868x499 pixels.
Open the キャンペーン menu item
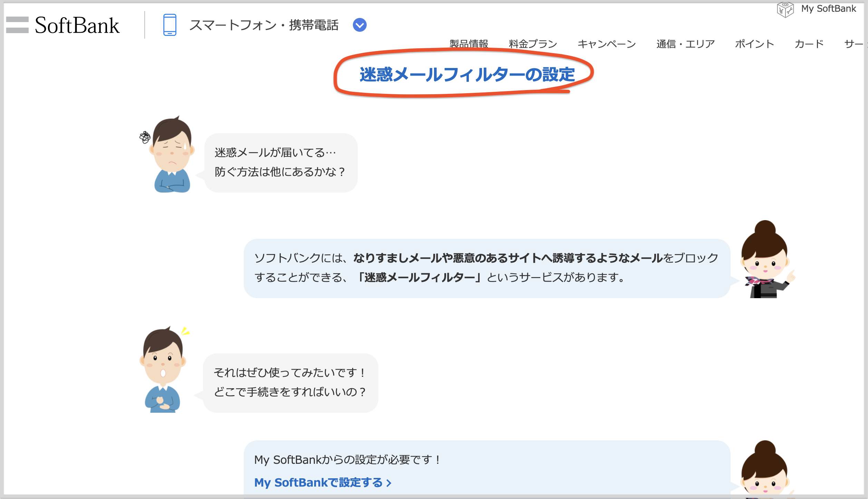pyautogui.click(x=606, y=44)
